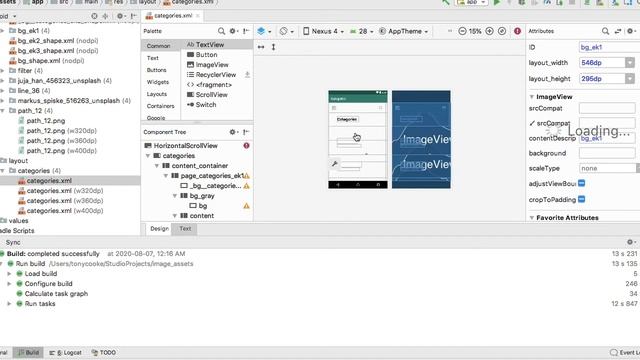
Task: Open the Build tool window button
Action: (28, 352)
